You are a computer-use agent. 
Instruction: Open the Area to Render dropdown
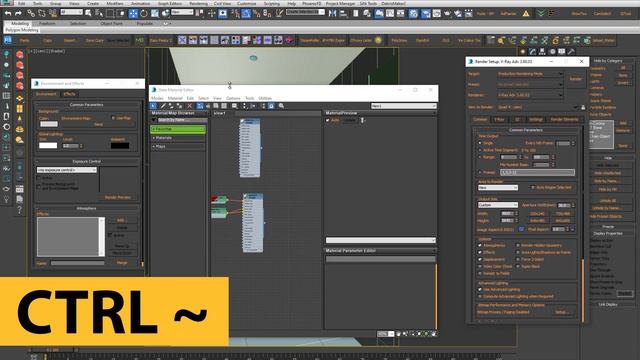tap(498, 187)
